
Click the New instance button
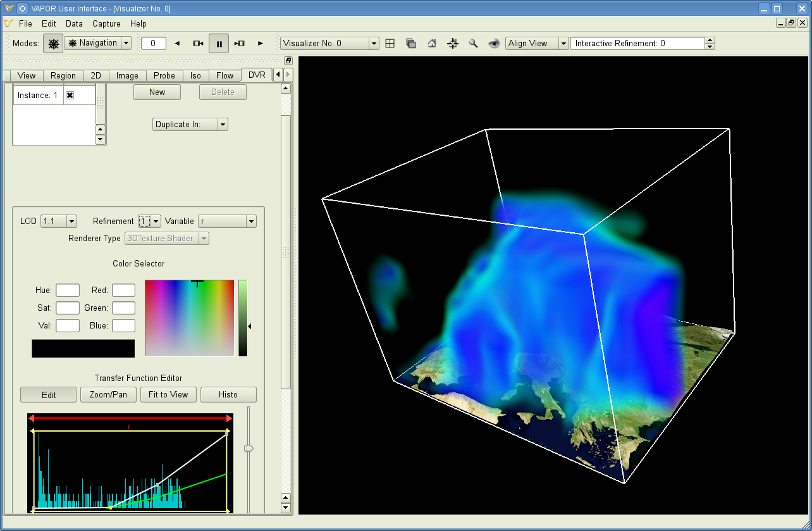click(x=157, y=92)
